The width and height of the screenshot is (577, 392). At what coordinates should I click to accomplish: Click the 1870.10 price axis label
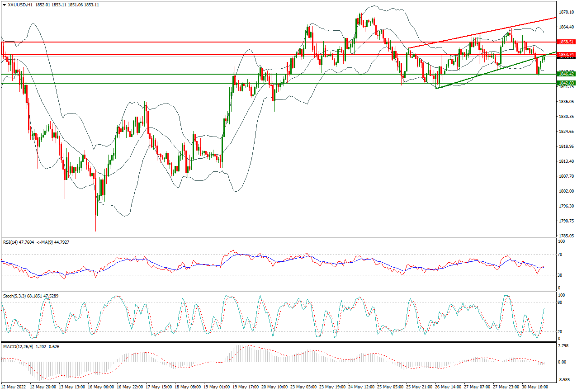(566, 12)
